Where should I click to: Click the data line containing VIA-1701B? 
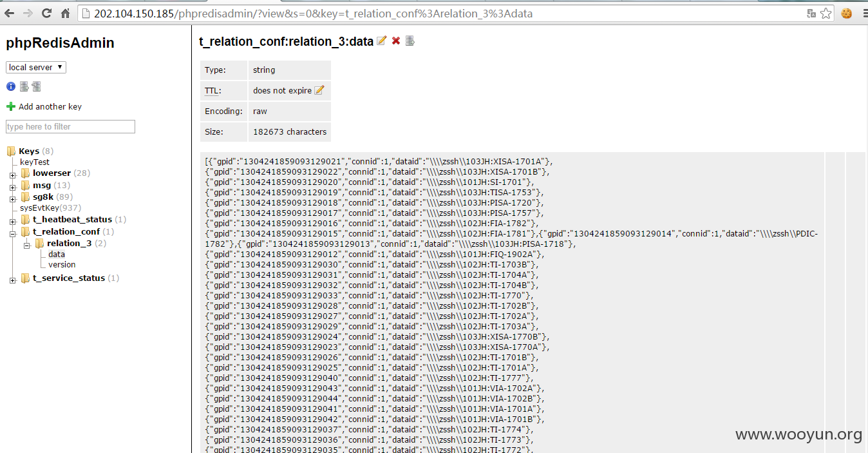point(375,419)
